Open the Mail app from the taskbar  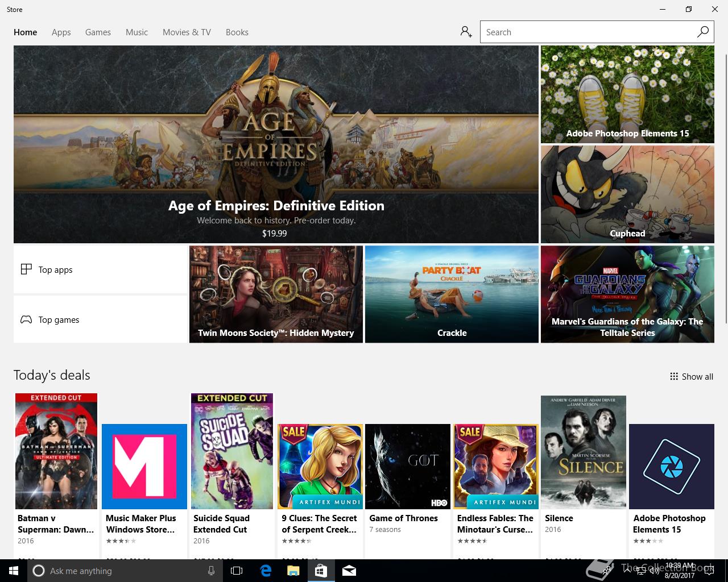point(349,571)
